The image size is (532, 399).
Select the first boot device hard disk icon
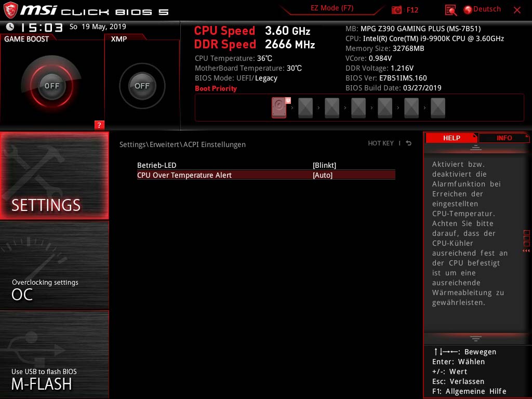point(280,108)
